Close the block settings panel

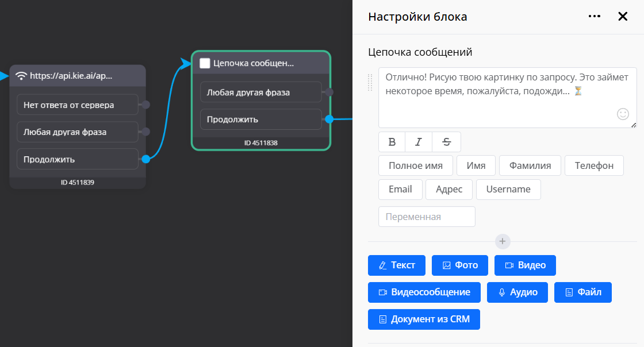[623, 17]
